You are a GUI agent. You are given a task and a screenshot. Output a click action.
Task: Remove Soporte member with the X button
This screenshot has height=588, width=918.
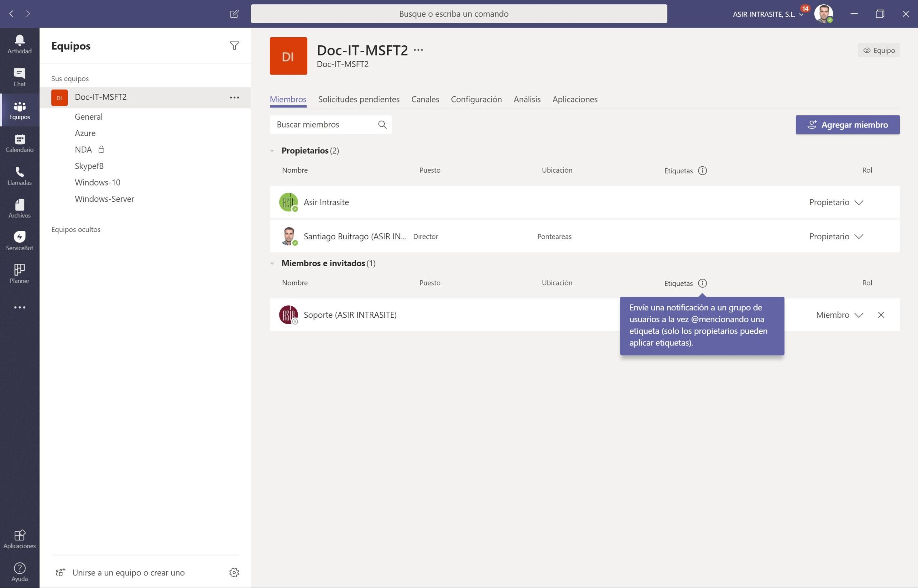[x=881, y=315]
